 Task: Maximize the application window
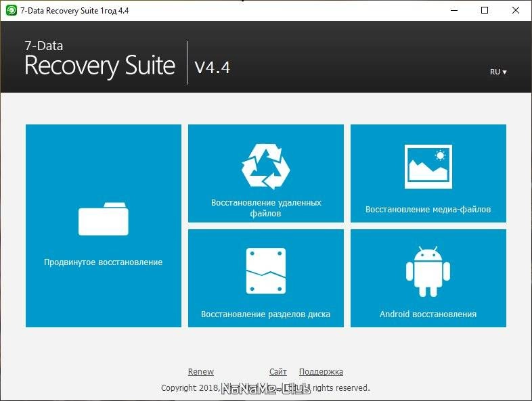click(485, 11)
